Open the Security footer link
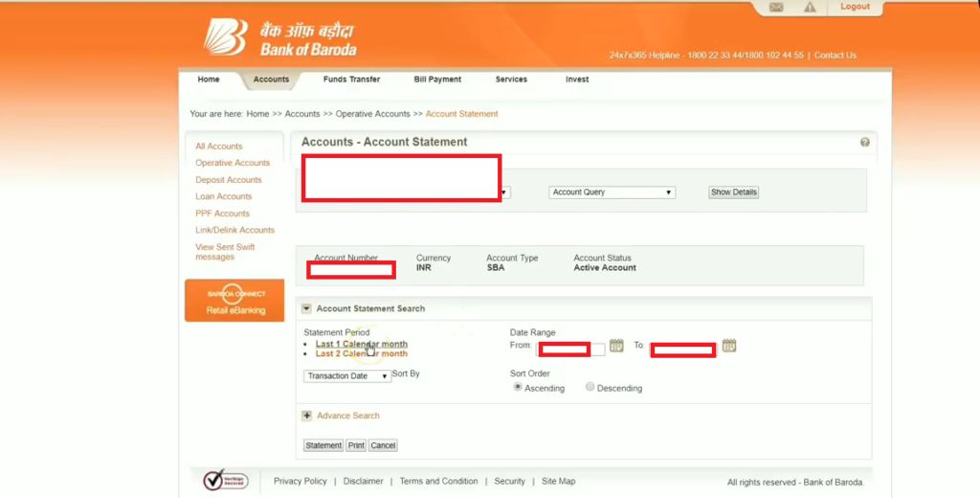The height and width of the screenshot is (498, 980). click(509, 481)
